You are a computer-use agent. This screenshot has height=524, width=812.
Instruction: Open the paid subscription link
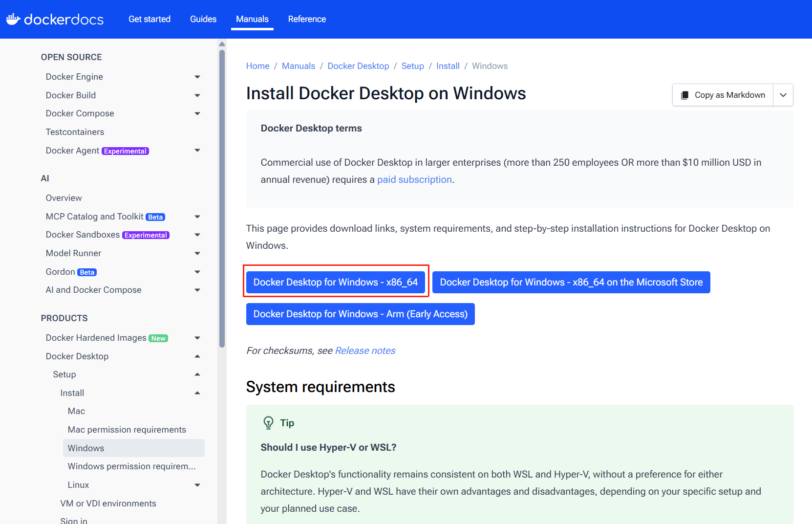[414, 179]
